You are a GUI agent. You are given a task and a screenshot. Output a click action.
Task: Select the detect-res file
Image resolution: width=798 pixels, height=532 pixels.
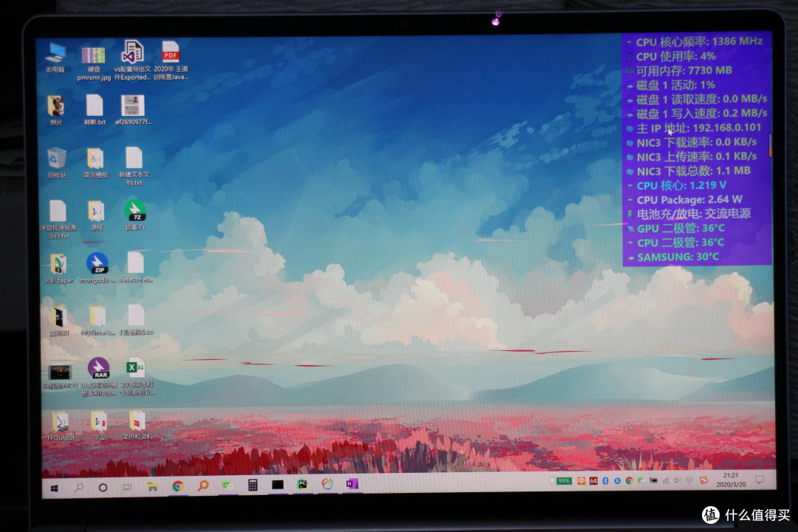(136, 267)
